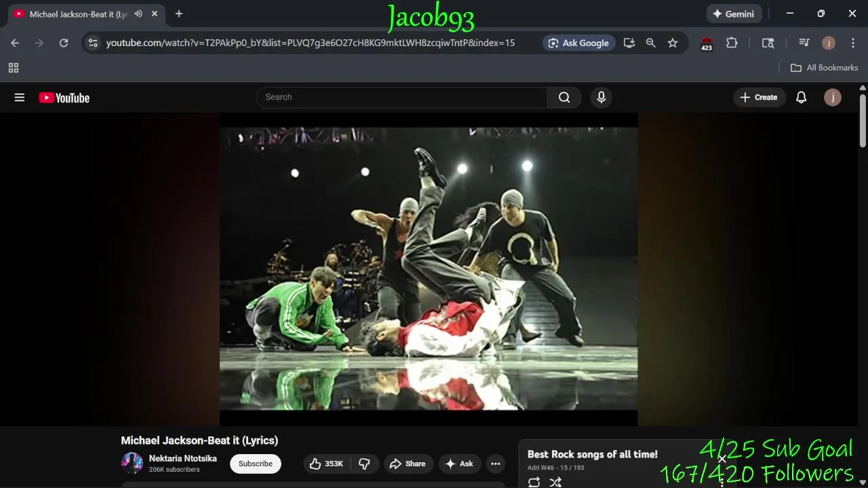This screenshot has height=488, width=868.
Task: Click the page vertical scrollbar thumb
Action: 863,121
